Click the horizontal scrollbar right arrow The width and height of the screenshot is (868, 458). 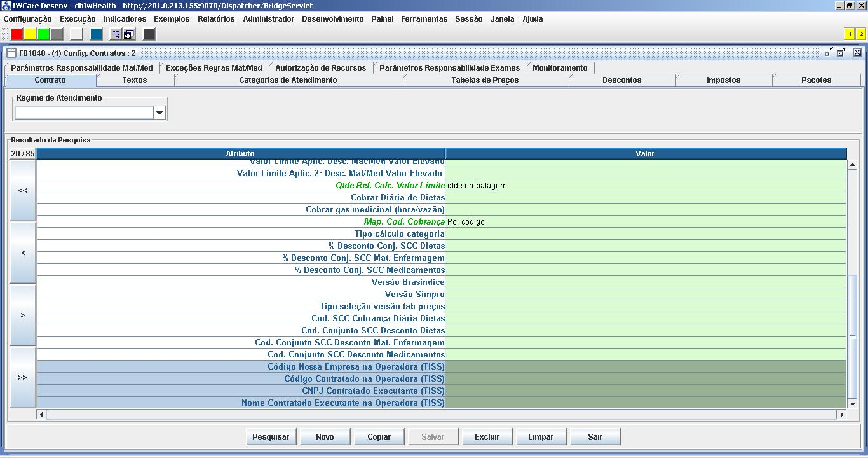(842, 415)
